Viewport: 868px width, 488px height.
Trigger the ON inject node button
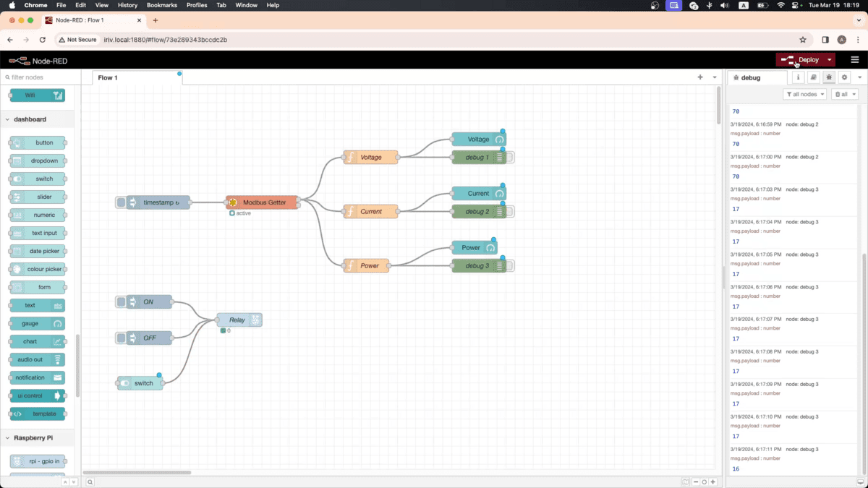coord(122,301)
